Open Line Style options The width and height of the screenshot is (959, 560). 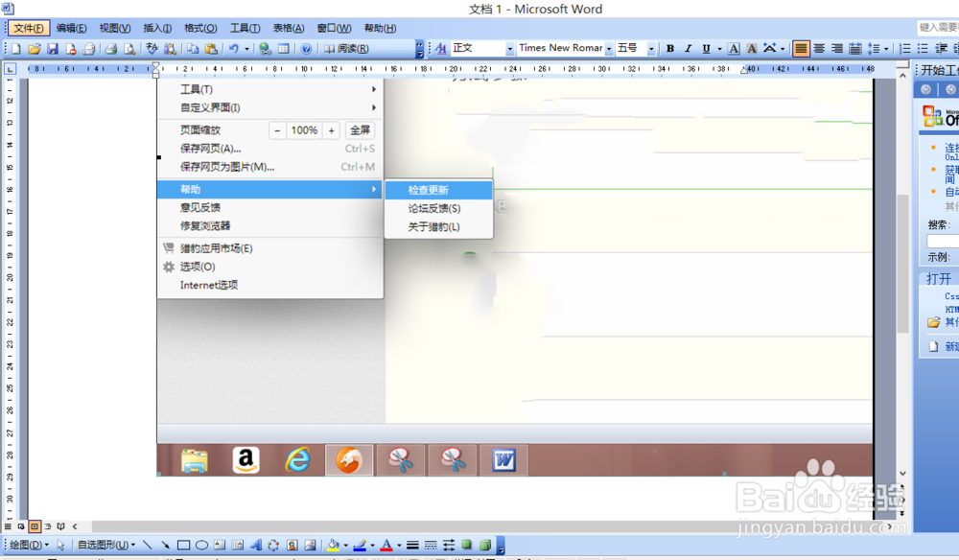coord(412,545)
